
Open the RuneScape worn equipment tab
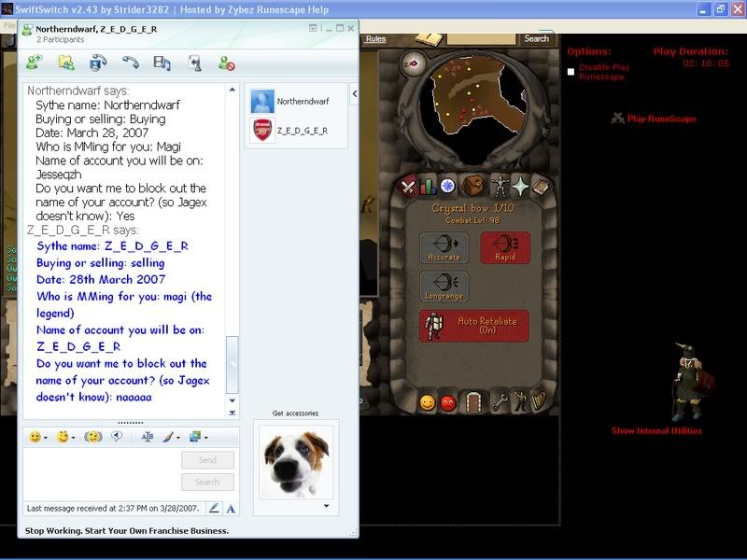click(500, 186)
